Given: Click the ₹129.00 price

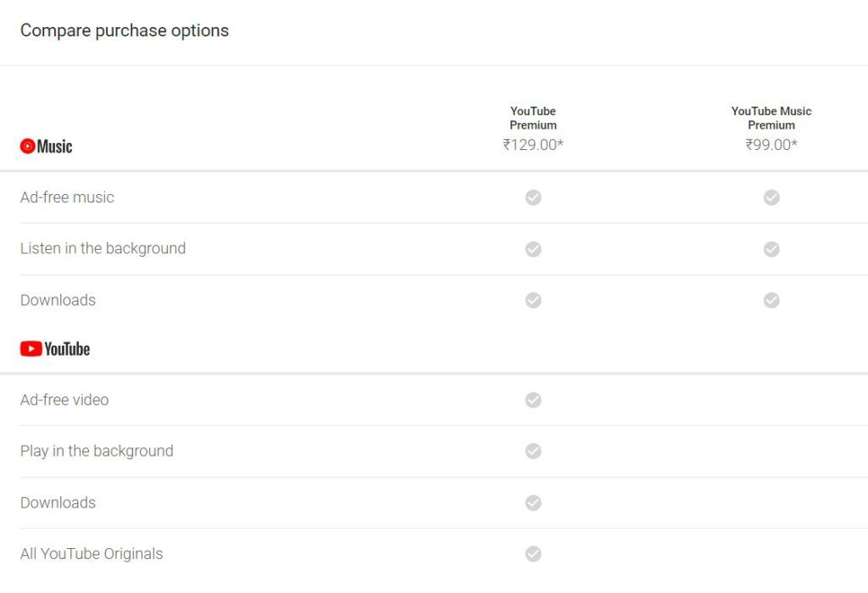Looking at the screenshot, I should [x=533, y=144].
